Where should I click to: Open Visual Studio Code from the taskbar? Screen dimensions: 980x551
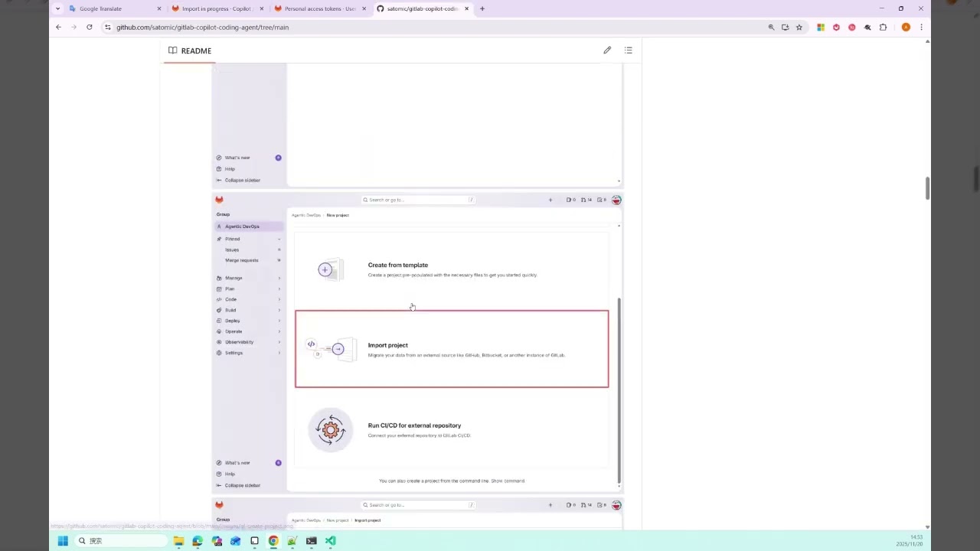[x=330, y=540]
